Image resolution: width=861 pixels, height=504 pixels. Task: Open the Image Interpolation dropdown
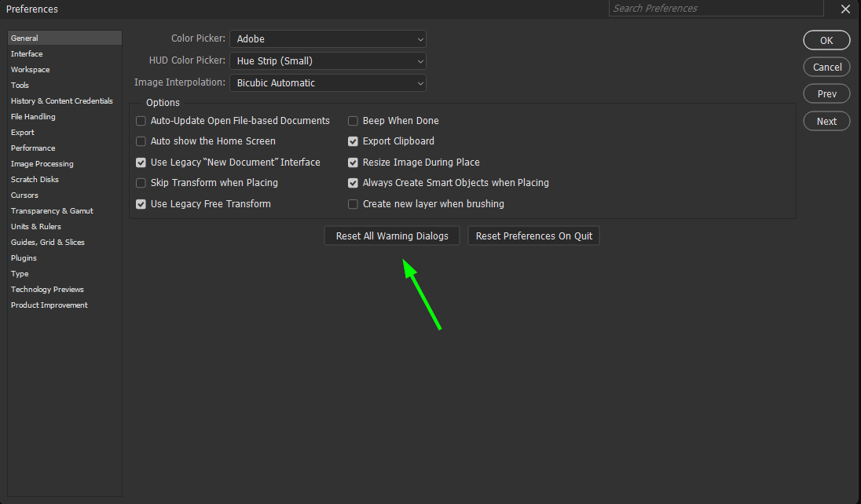(328, 82)
